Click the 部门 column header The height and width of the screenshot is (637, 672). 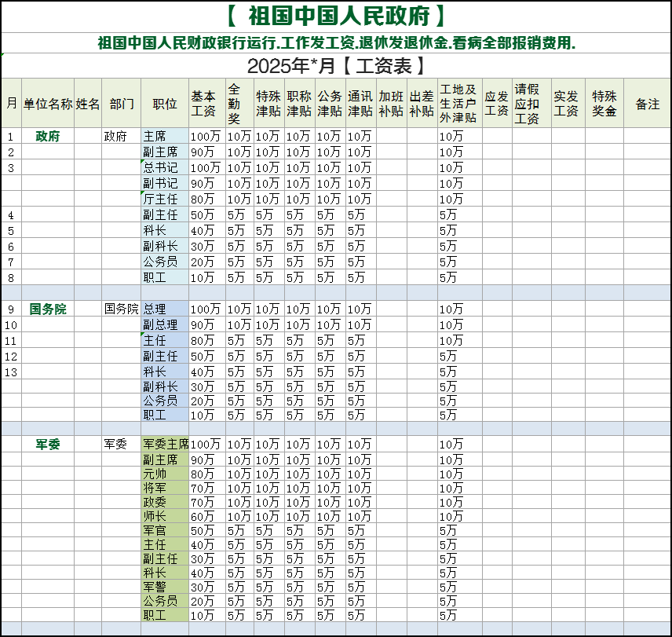pos(121,104)
